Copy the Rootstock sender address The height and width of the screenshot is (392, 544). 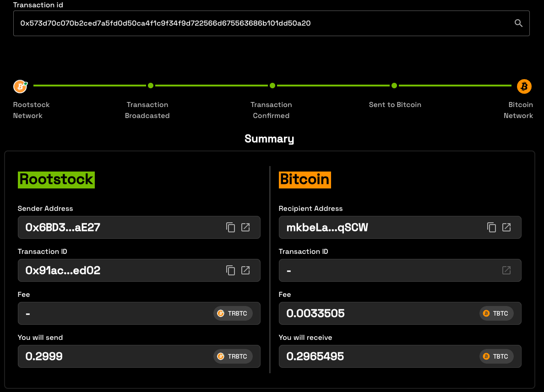[230, 227]
